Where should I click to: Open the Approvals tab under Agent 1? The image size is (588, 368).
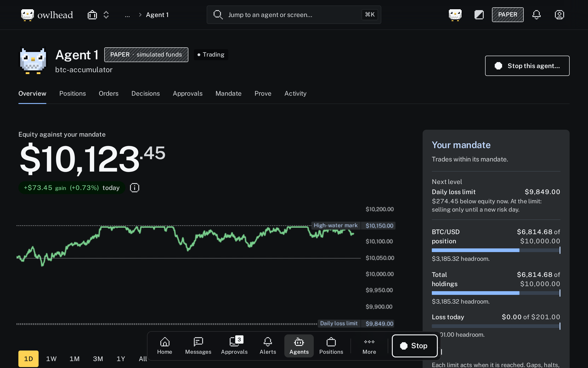point(188,93)
